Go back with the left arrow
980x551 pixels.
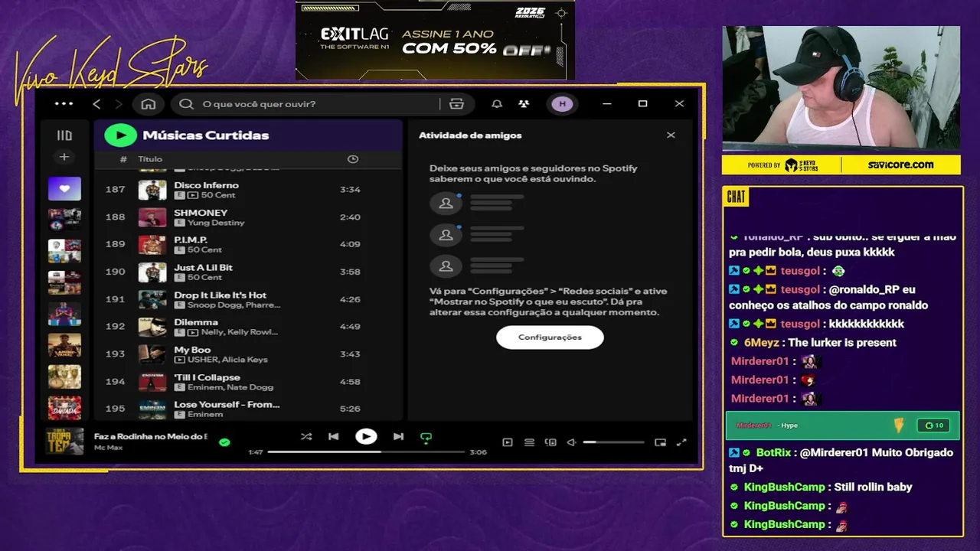(x=96, y=104)
